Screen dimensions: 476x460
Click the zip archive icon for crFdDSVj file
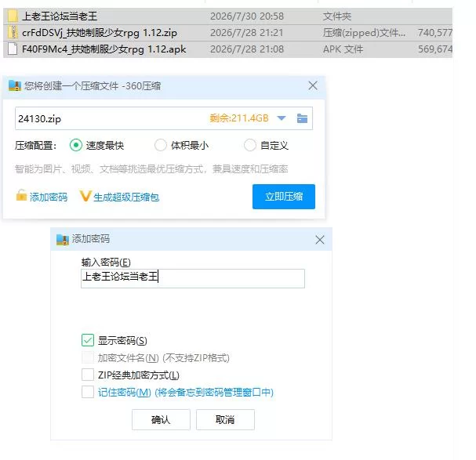13,32
